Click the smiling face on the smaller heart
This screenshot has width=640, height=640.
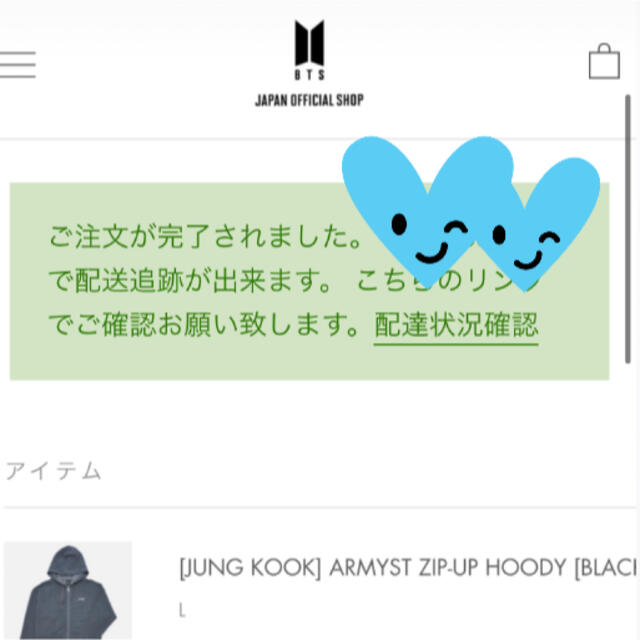pyautogui.click(x=527, y=248)
